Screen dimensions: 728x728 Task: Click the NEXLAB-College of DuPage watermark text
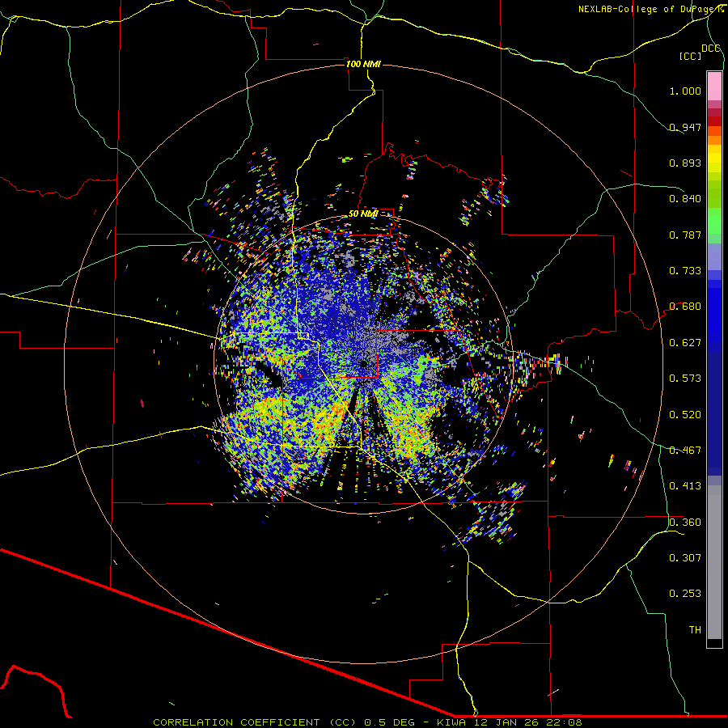click(x=650, y=9)
